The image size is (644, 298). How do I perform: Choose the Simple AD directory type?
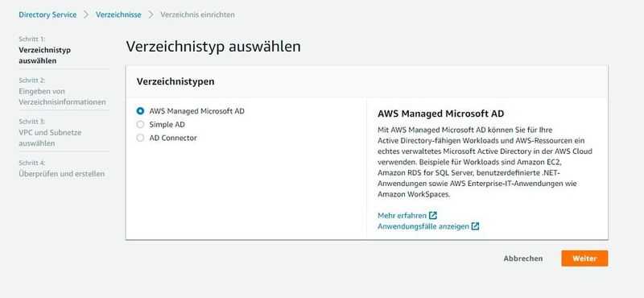(x=140, y=125)
